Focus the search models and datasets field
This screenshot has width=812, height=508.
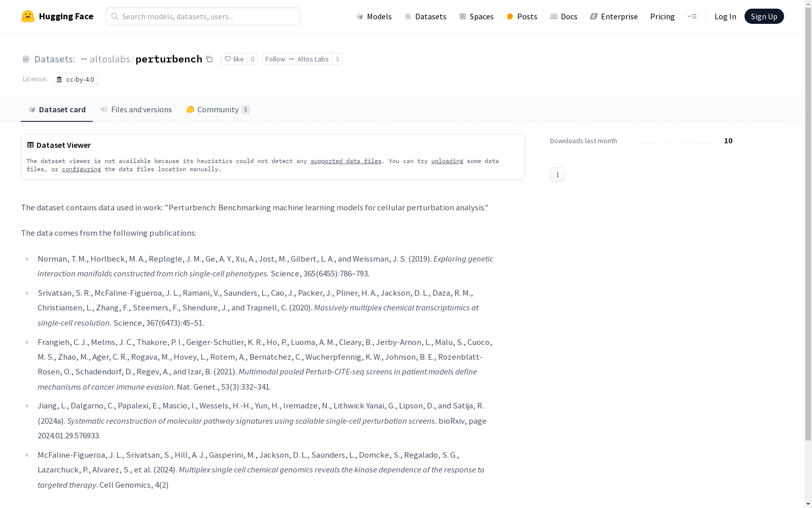[203, 16]
